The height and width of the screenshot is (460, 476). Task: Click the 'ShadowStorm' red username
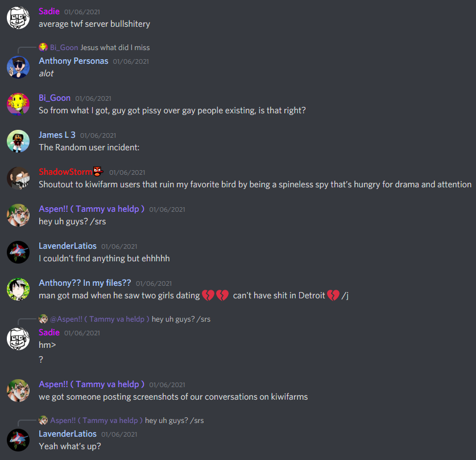pyautogui.click(x=65, y=172)
